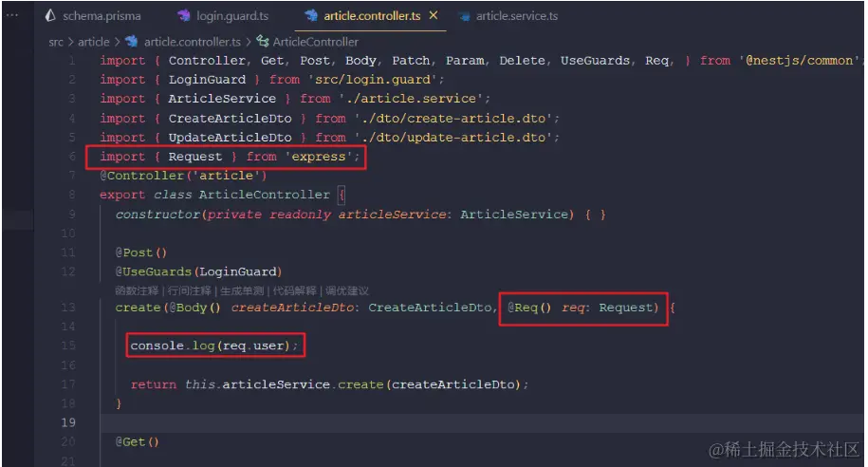The height and width of the screenshot is (467, 868).
Task: Close the article.controller.ts tab
Action: tap(434, 15)
